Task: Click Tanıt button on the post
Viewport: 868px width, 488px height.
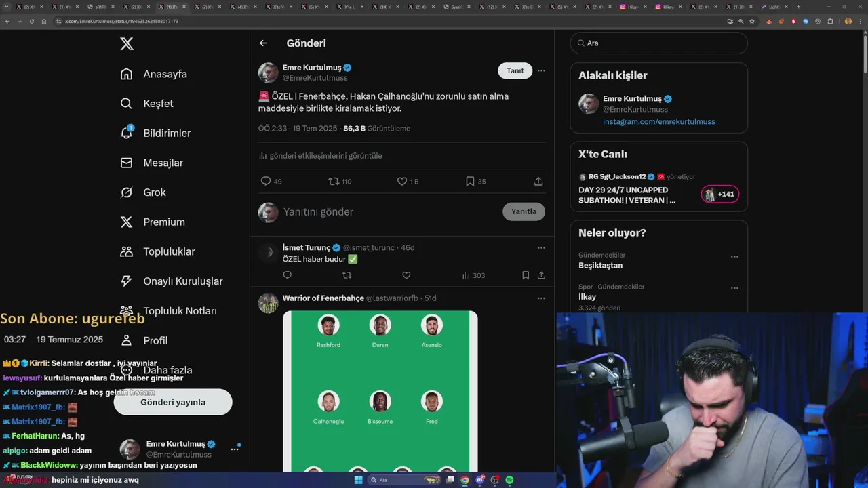Action: [x=515, y=70]
